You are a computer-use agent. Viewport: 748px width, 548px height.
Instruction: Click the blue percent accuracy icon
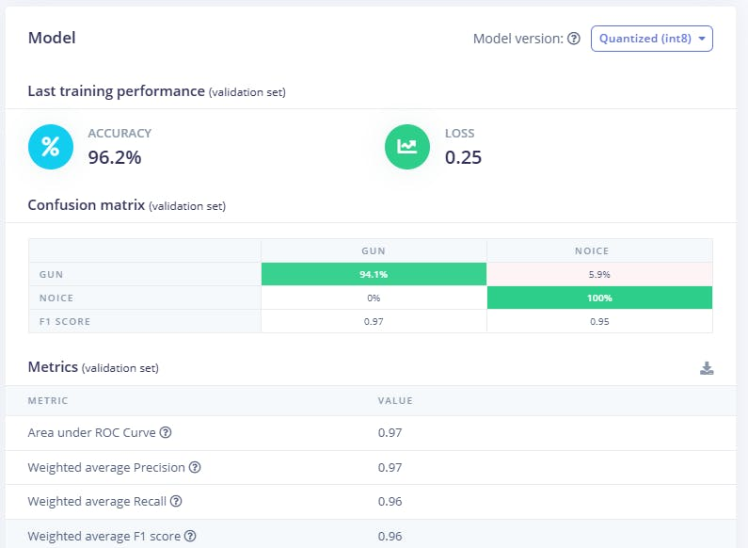(49, 147)
